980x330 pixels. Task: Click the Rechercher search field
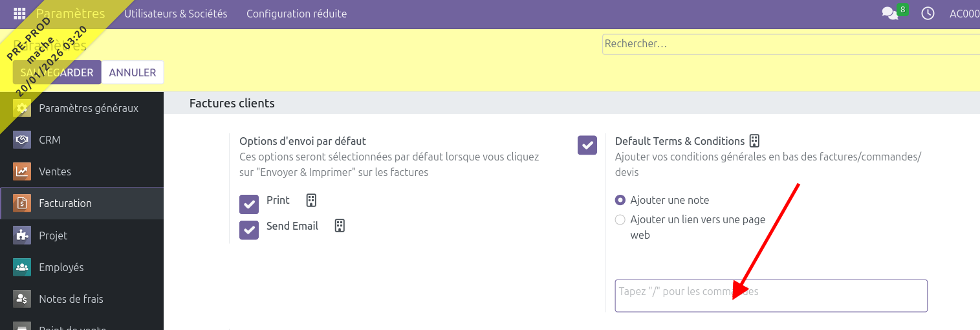789,44
